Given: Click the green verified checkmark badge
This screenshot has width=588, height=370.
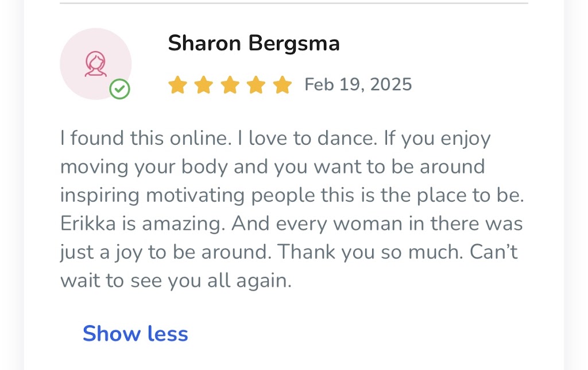Looking at the screenshot, I should coord(120,89).
